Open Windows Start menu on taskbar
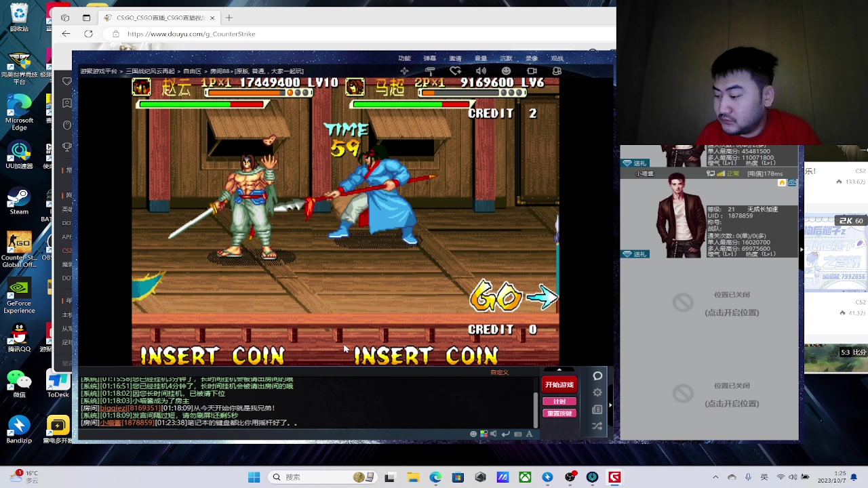This screenshot has width=868, height=488. tap(254, 477)
